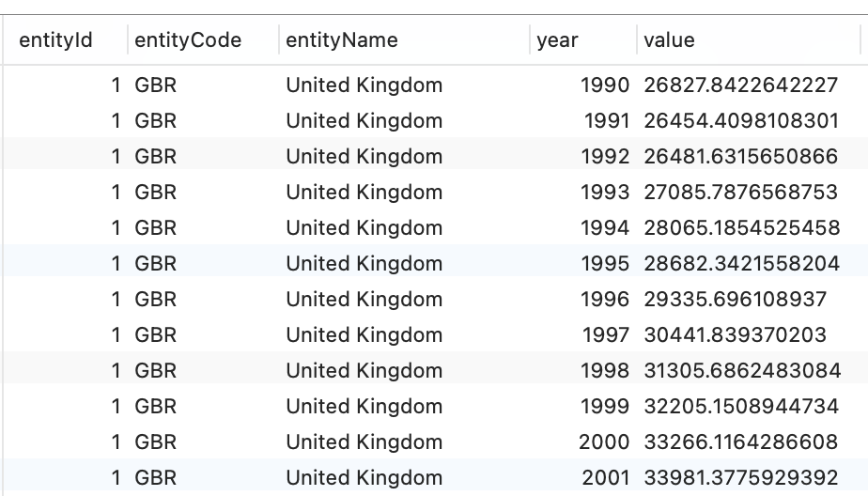
Task: Click value 33981.3775929392
Action: (x=740, y=478)
